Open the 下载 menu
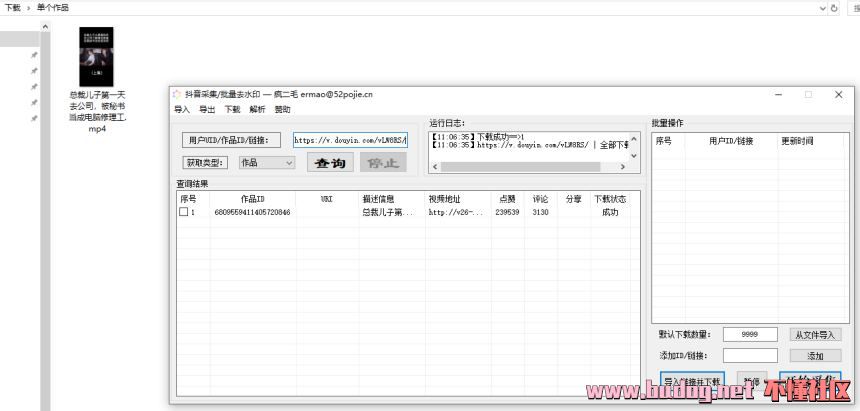This screenshot has width=860, height=411. point(232,109)
